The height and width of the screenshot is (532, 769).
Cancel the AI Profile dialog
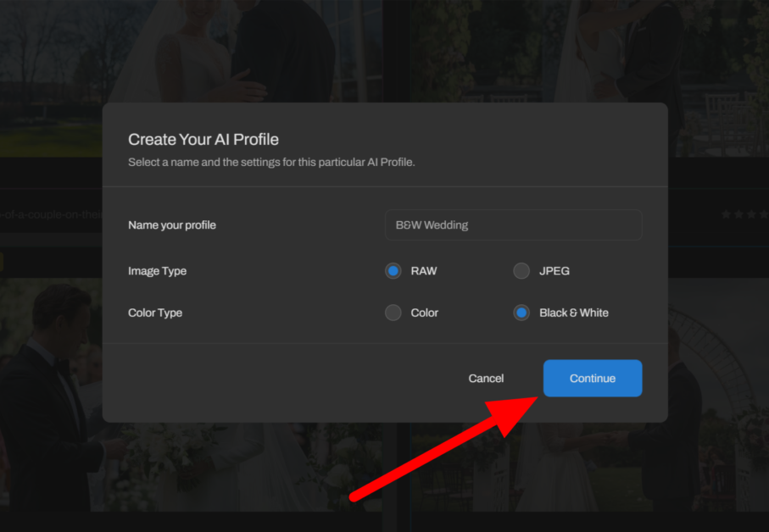click(x=486, y=379)
